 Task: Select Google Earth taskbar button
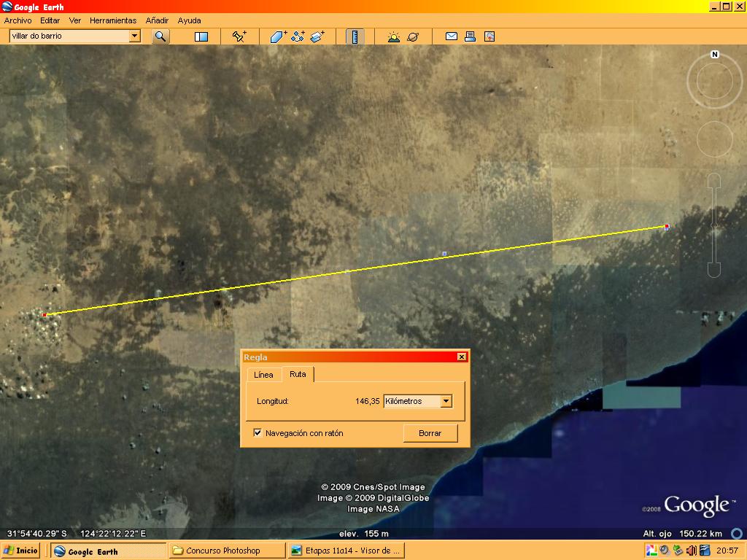[x=108, y=551]
